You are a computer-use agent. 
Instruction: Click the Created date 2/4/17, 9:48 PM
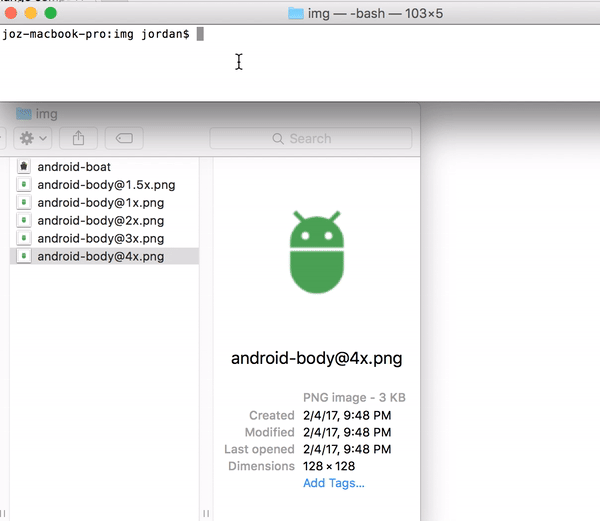347,415
